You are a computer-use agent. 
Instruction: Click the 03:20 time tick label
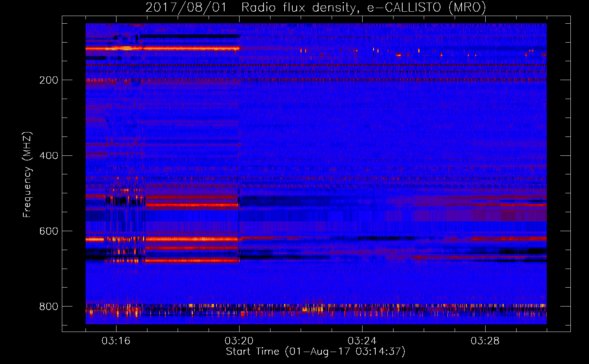tap(239, 341)
